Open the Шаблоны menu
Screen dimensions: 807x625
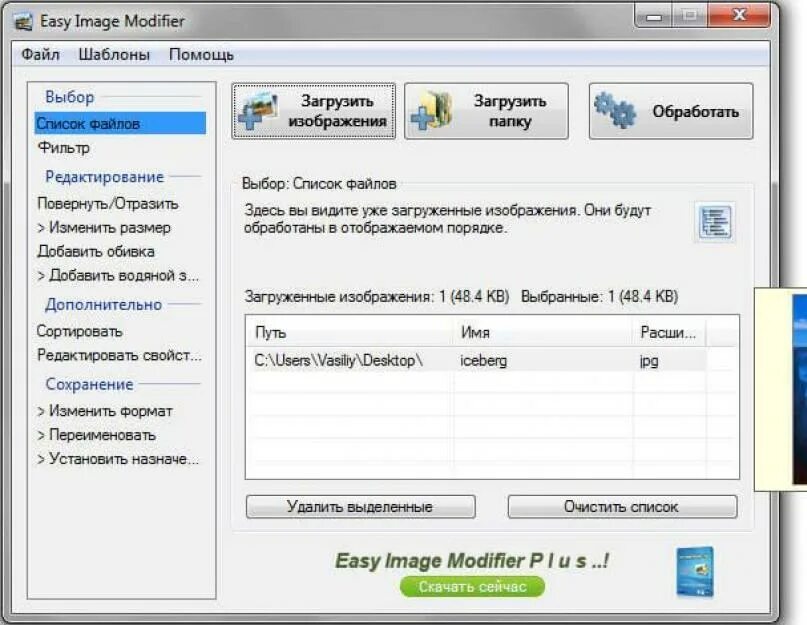tap(114, 54)
